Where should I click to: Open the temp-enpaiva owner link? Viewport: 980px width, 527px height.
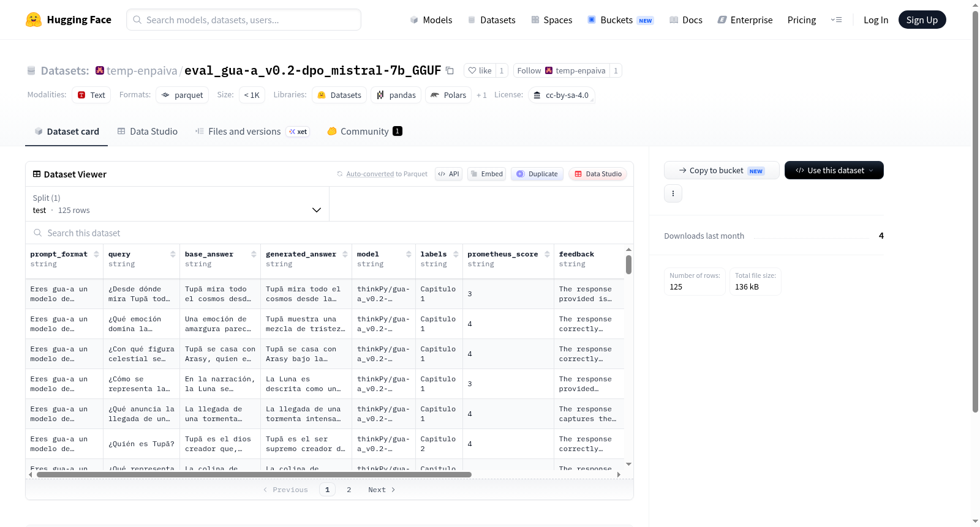click(x=142, y=70)
